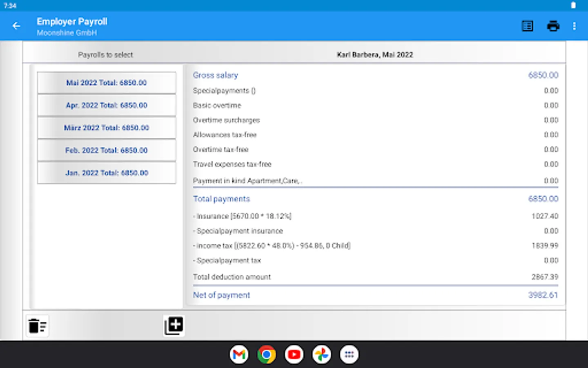Click the Basic overtime label
Viewport: 588px width, 368px height.
click(x=217, y=105)
